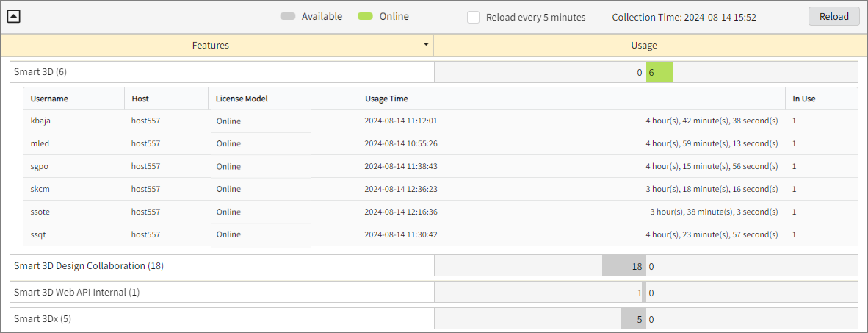Viewport: 868px width, 333px height.
Task: Click the green Online legend swatch
Action: pyautogui.click(x=366, y=17)
